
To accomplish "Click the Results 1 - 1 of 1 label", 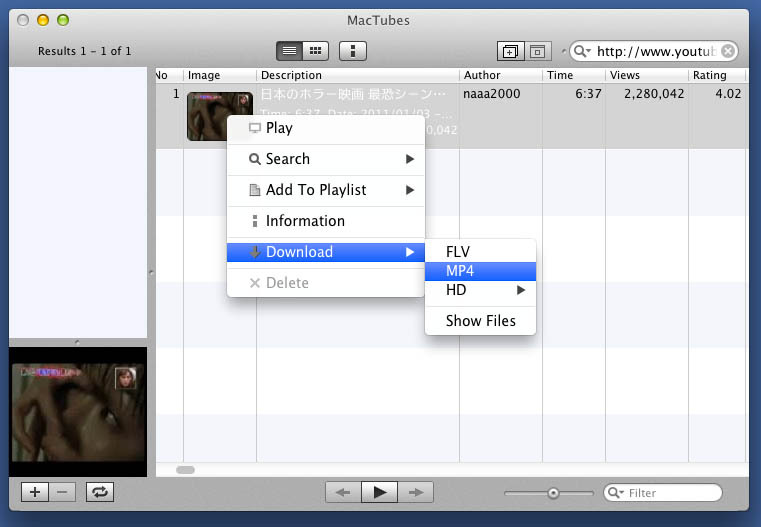I will [84, 51].
